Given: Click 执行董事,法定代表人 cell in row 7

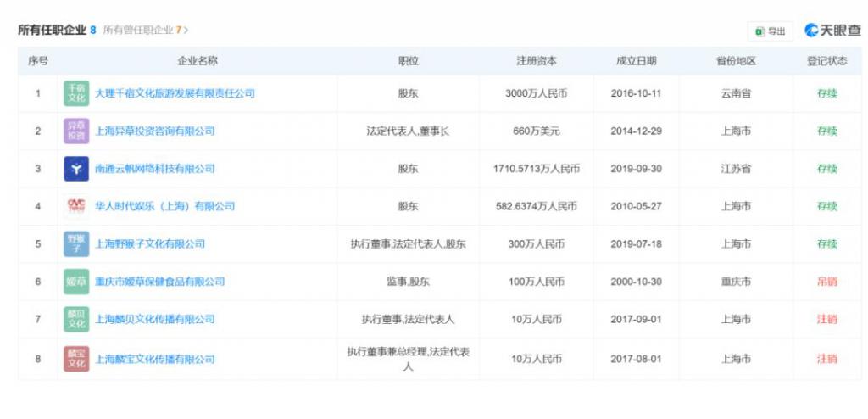Looking at the screenshot, I should coord(408,319).
